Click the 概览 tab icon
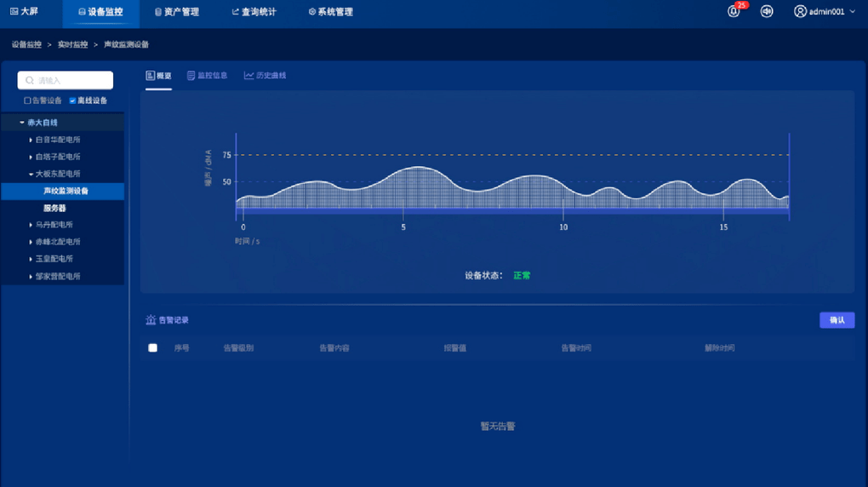 [x=150, y=76]
